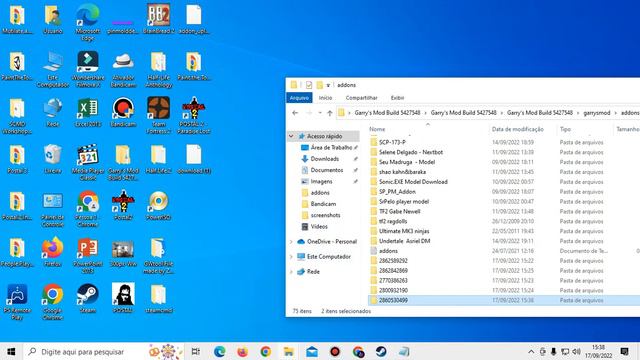Expand Rede in navigation pane
Viewport: 640px width, 360px height.
point(291,272)
